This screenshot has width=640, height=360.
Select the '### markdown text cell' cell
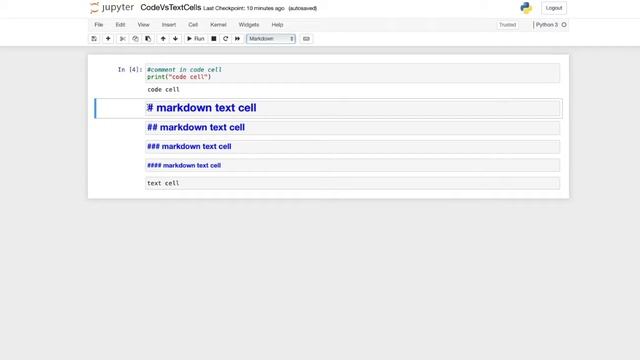click(x=353, y=147)
